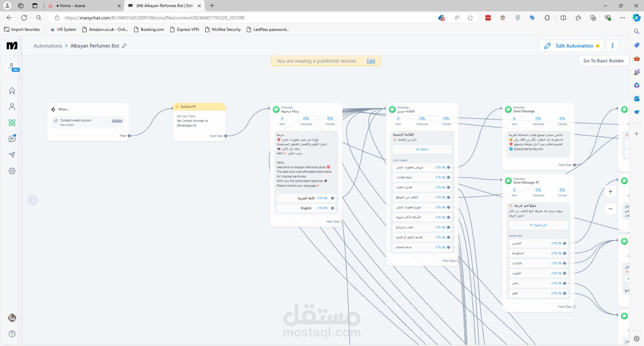Viewport: 644px width, 346px height.
Task: Click Contact event occurs trigger
Action: pyautogui.click(x=88, y=122)
